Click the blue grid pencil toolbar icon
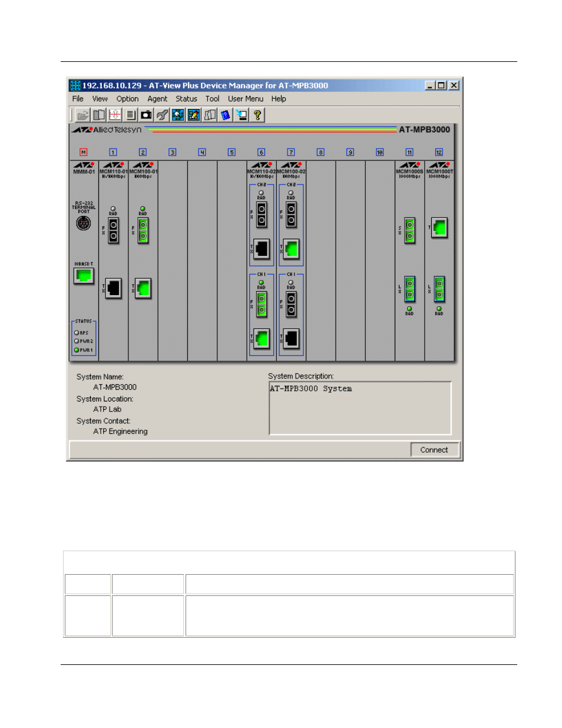Image resolution: width=562 pixels, height=728 pixels. (x=194, y=115)
